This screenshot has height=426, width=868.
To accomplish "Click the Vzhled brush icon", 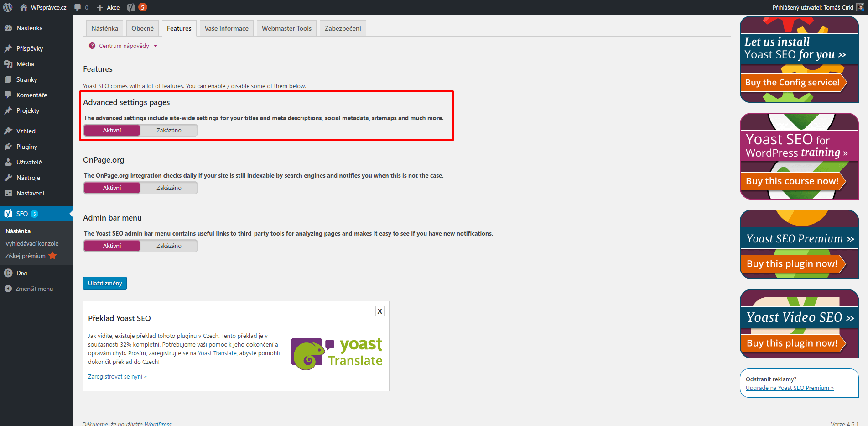I will pos(8,131).
